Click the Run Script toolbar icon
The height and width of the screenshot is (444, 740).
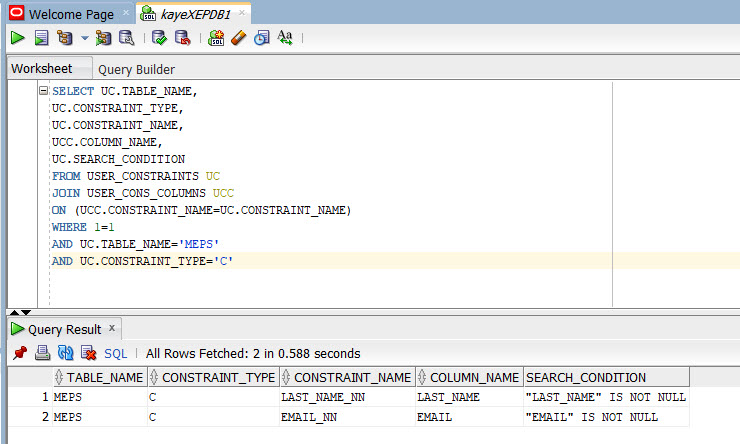42,38
